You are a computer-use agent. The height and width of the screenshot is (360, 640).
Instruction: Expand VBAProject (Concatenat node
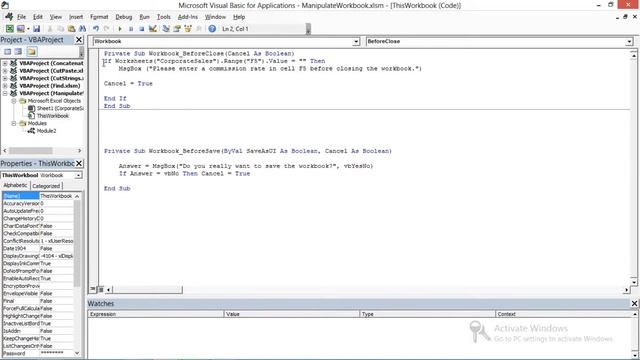pos(5,63)
